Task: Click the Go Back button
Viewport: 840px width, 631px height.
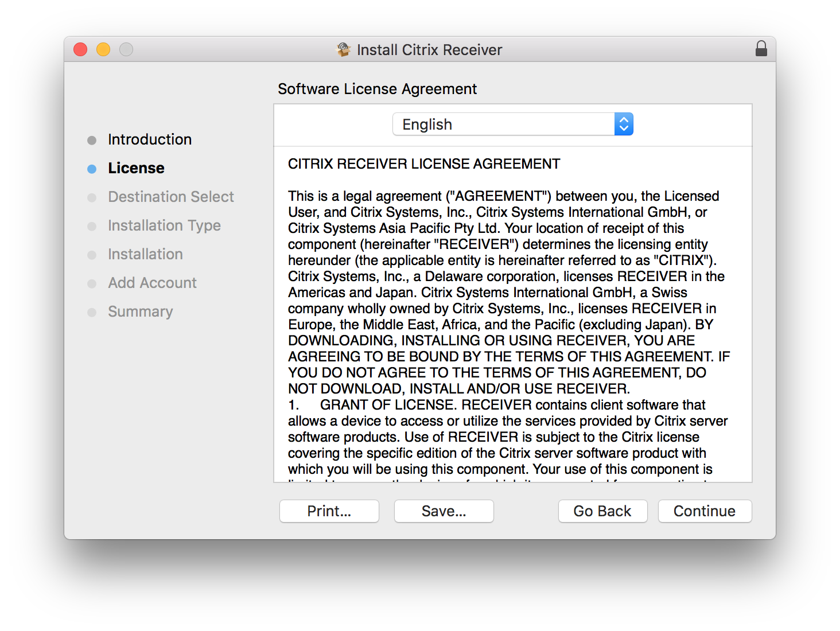Action: (x=602, y=511)
